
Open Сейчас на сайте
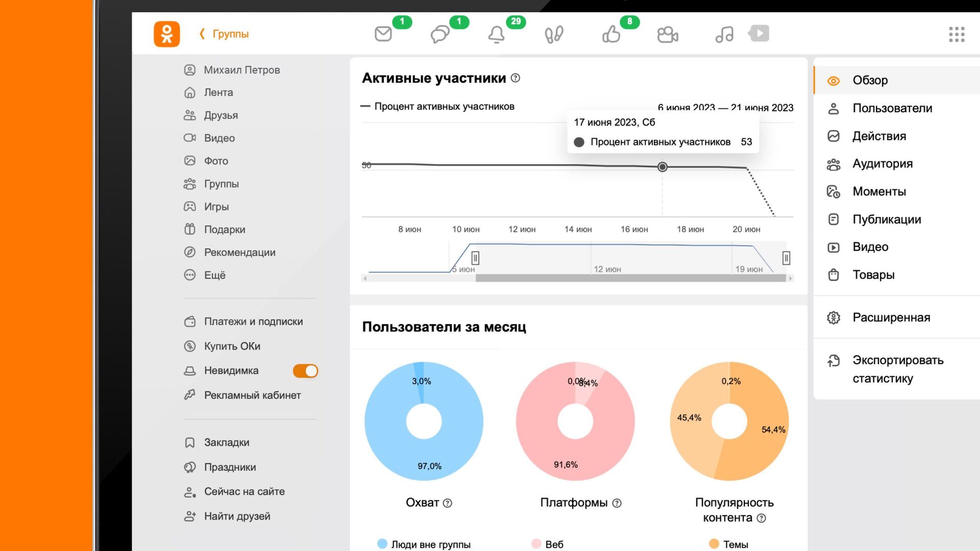point(234,492)
